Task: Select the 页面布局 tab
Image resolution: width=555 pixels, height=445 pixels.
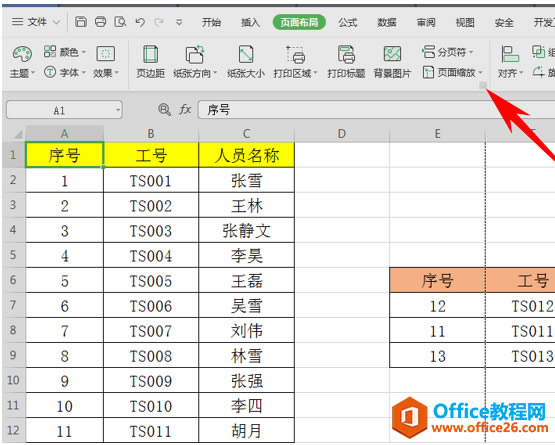Action: click(x=299, y=22)
